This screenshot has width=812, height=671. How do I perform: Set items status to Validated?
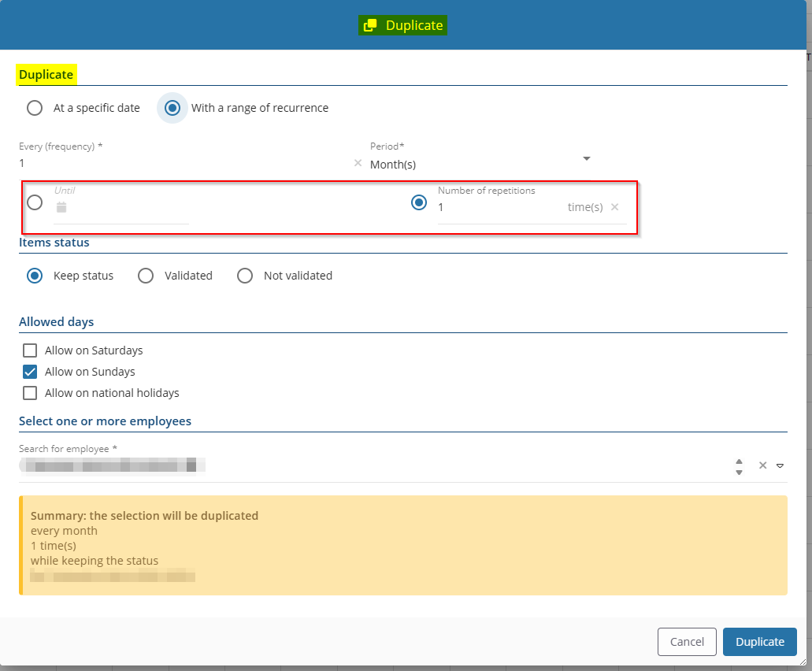146,276
